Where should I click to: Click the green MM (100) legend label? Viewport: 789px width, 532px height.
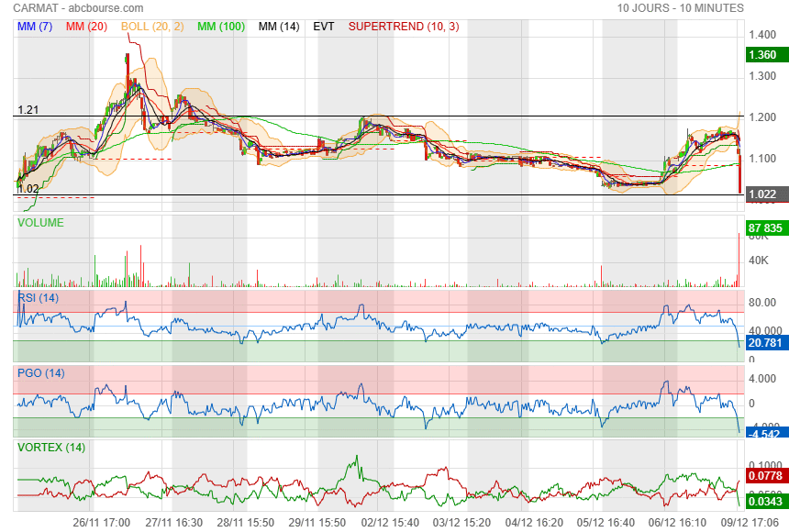pos(220,27)
